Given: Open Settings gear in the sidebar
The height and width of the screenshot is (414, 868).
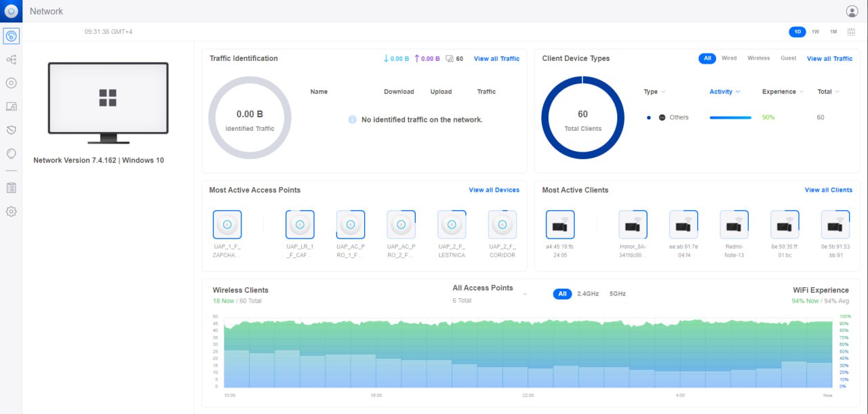Looking at the screenshot, I should click(x=11, y=211).
